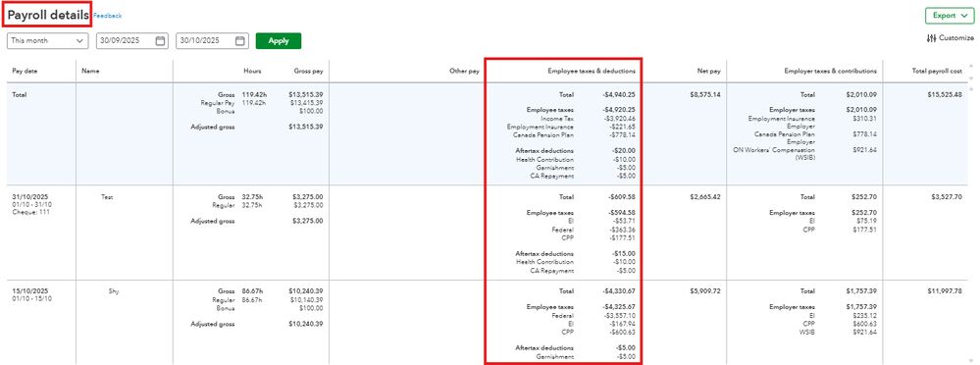Viewport: 980px width, 365px height.
Task: Select the Total row label
Action: [19, 94]
